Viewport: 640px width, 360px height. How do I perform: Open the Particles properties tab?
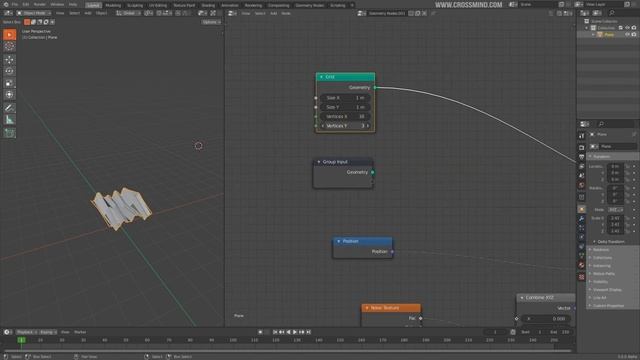[x=582, y=228]
